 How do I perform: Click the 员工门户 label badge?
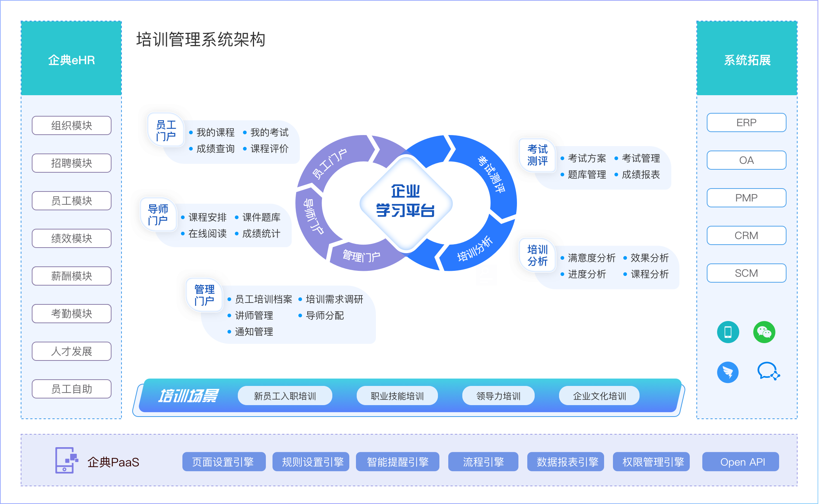tap(166, 130)
